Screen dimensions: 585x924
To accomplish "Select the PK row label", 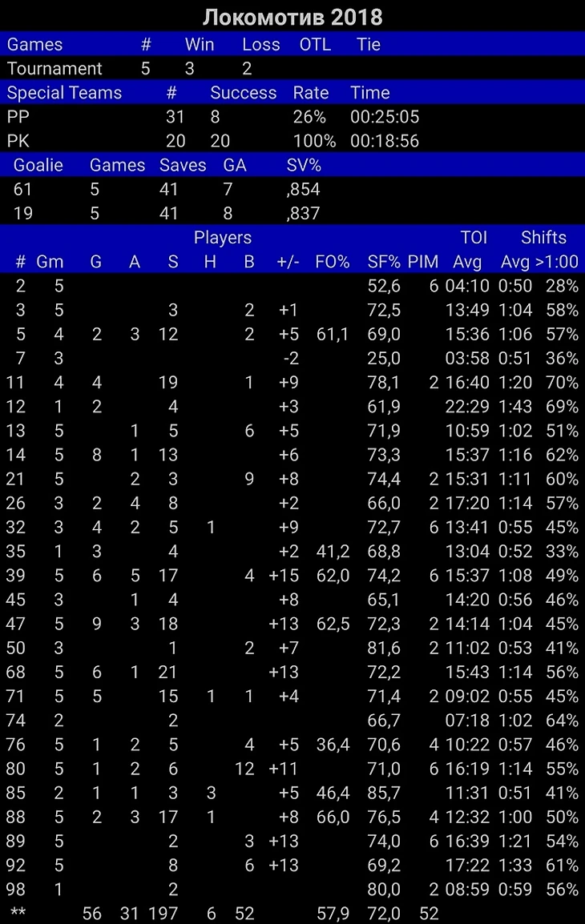I will coord(18,141).
